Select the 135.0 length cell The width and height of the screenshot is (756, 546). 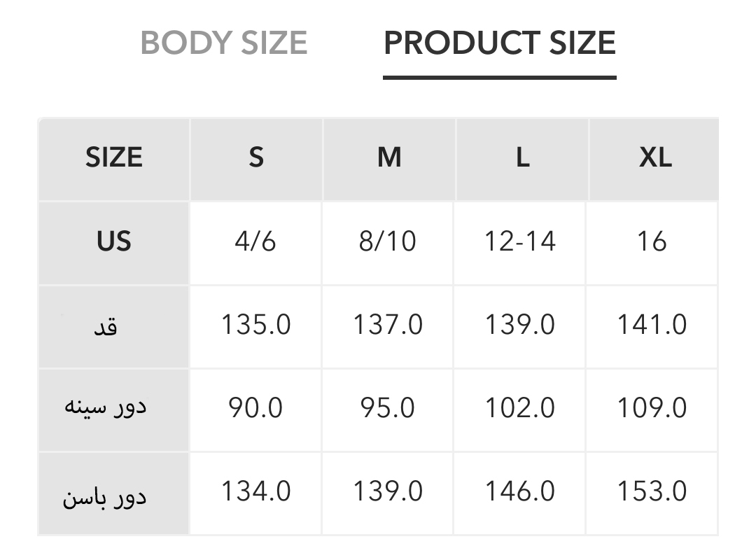click(x=256, y=325)
